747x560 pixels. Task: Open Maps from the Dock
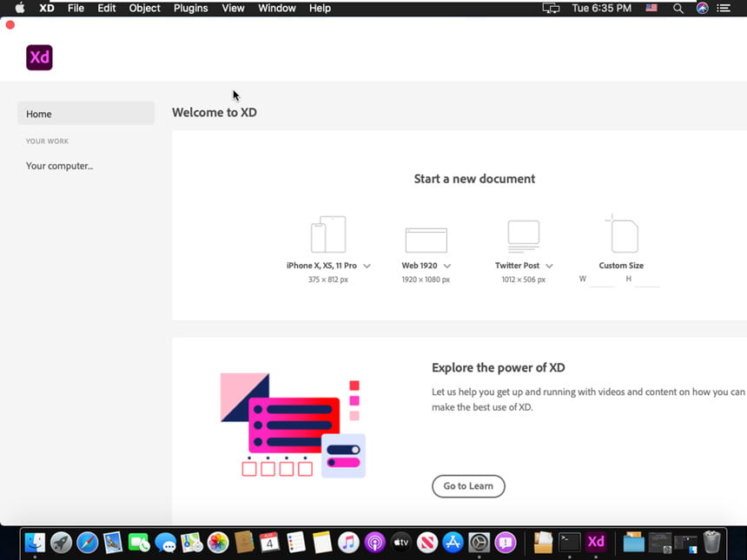click(x=191, y=543)
